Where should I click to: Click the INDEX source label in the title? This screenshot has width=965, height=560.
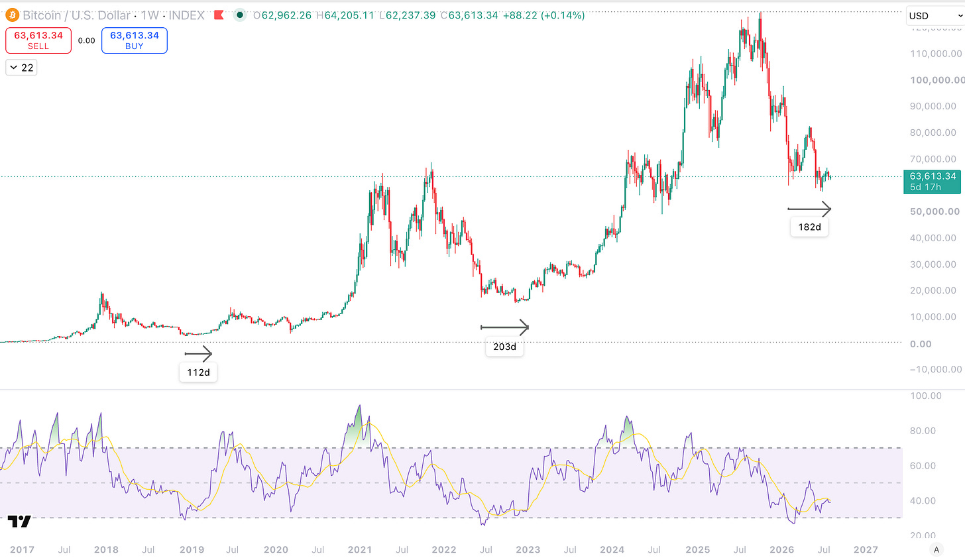click(x=186, y=15)
